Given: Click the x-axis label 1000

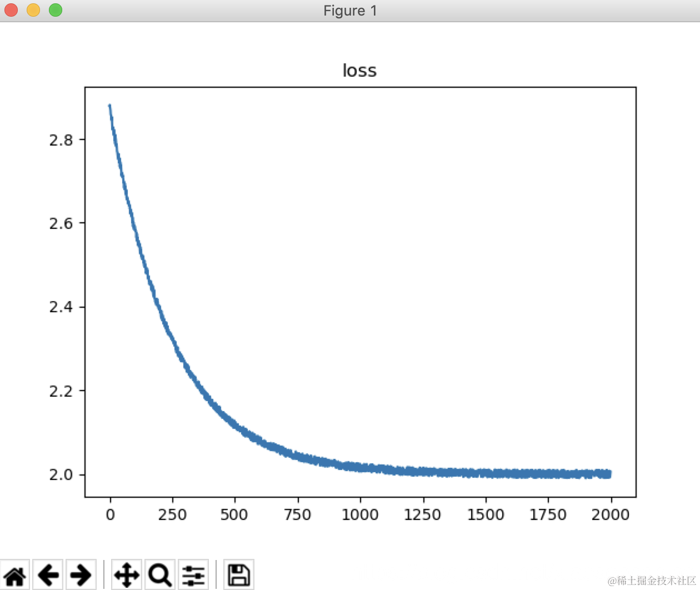Looking at the screenshot, I should coord(360,514).
